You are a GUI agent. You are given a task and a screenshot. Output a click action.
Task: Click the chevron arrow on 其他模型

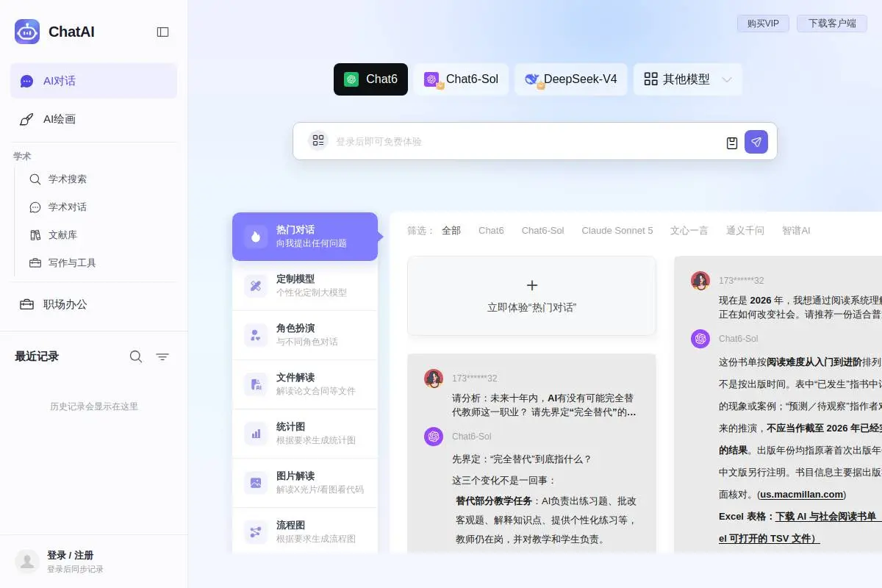pos(727,79)
